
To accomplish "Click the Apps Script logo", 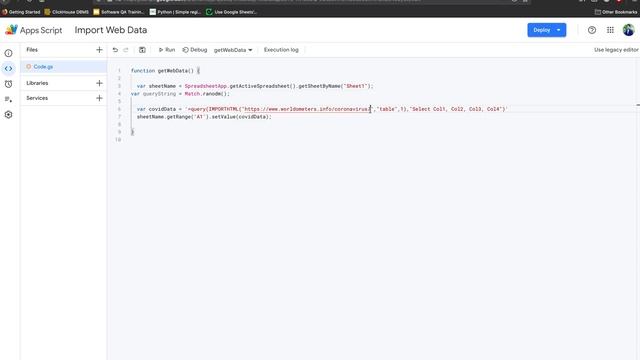I will click(33, 30).
